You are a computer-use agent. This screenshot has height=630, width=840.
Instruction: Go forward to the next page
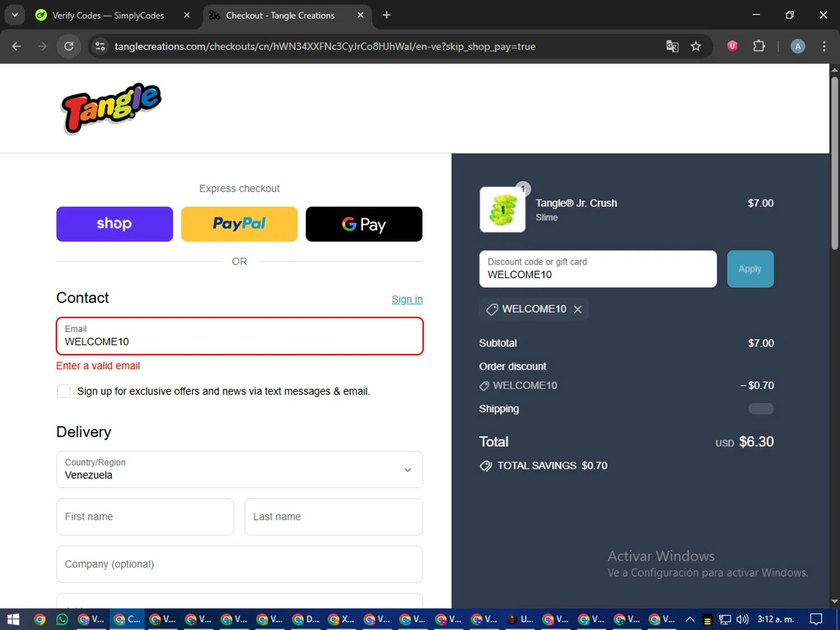point(43,46)
